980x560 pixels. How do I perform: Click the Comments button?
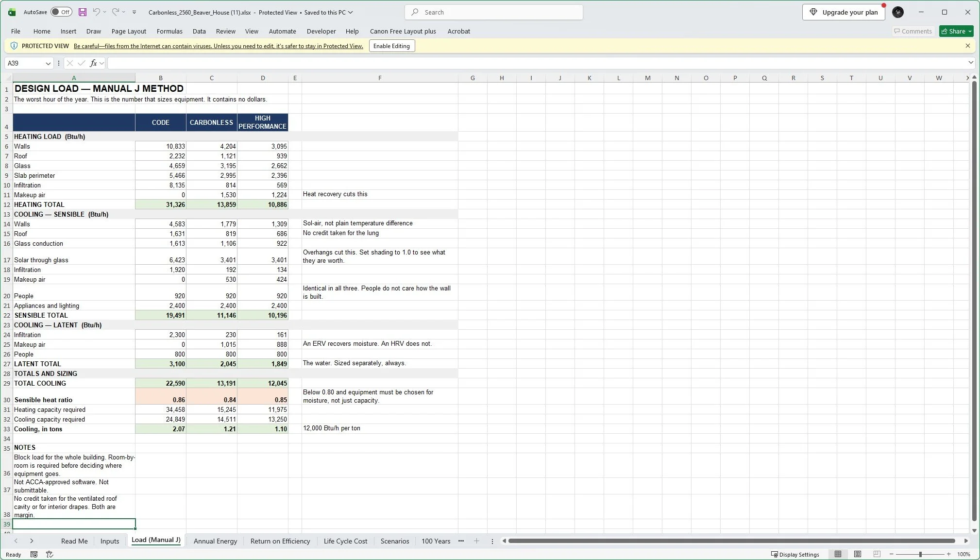pos(913,31)
